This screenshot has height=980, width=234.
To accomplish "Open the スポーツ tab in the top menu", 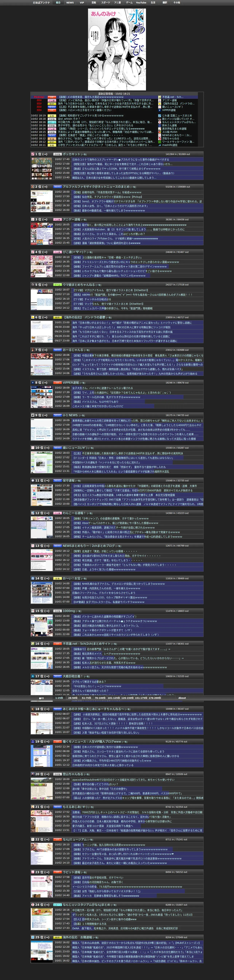I will 106,3.
